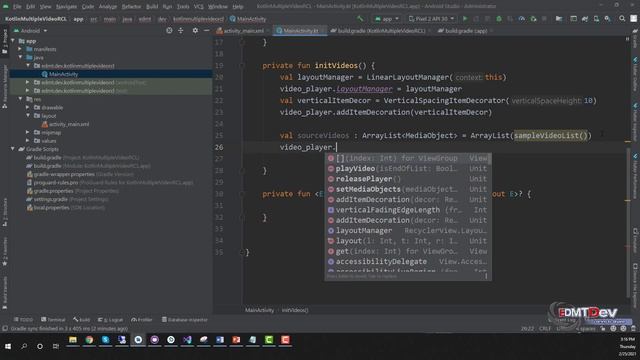
Task: Open the Terminal tool window
Action: (53, 320)
